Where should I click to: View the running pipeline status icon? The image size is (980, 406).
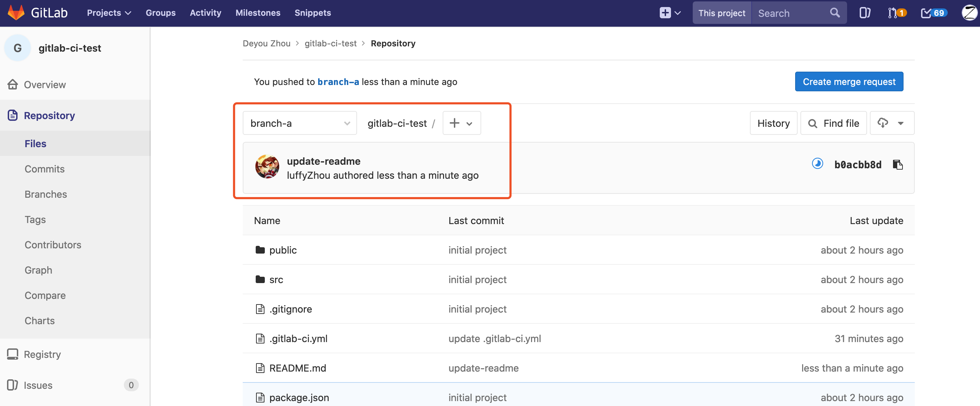click(817, 164)
